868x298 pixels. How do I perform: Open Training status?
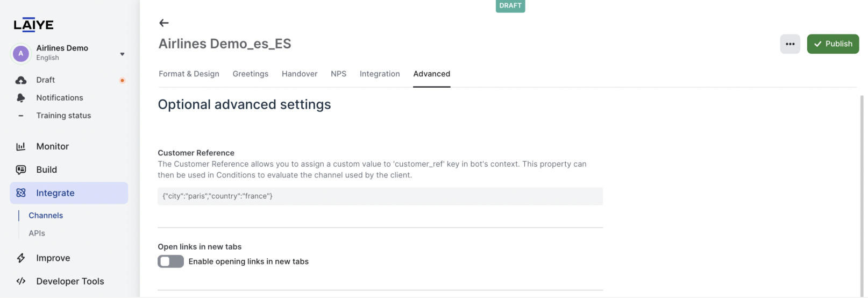(x=63, y=115)
